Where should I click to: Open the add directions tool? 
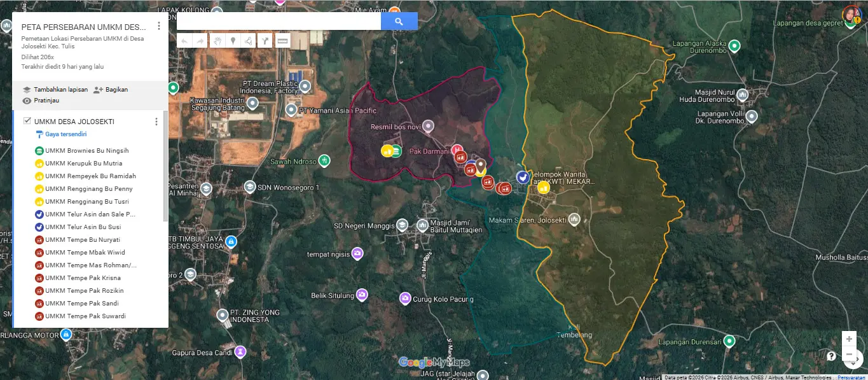(x=265, y=39)
